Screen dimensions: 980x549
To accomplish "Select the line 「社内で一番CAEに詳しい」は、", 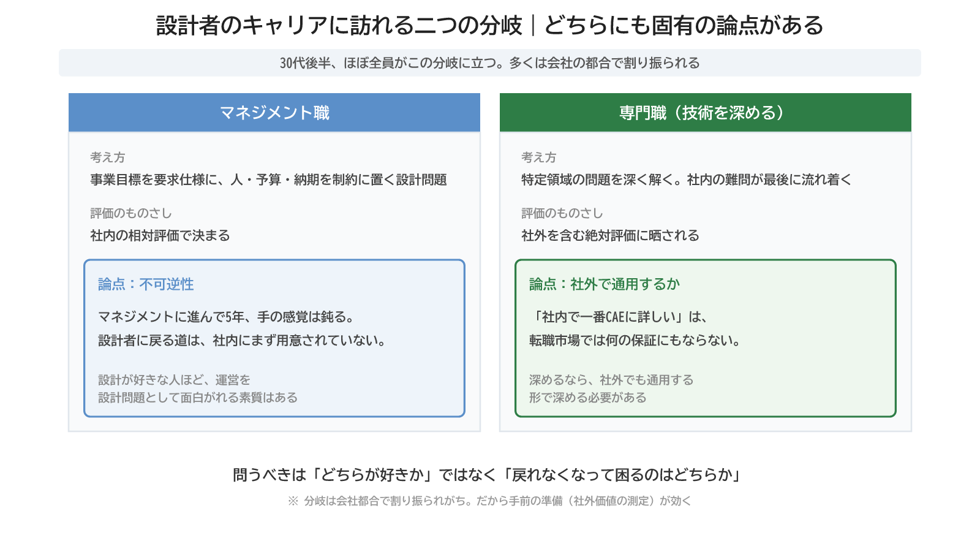I will [619, 317].
